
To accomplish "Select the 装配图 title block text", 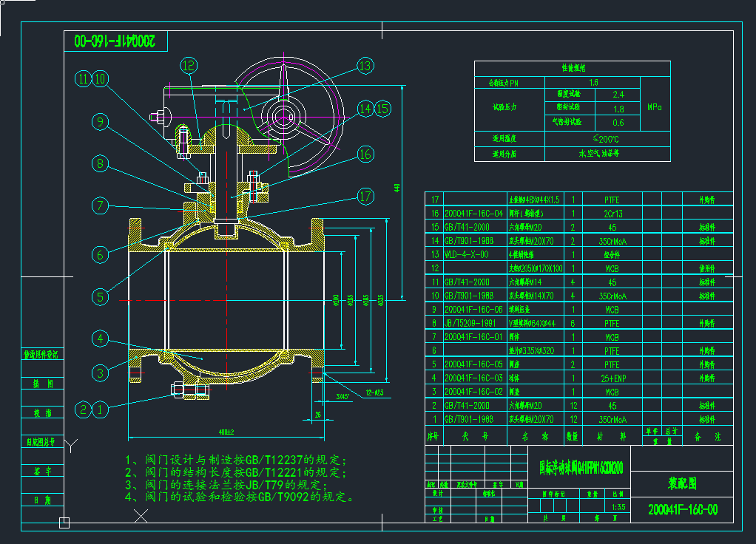I will coord(681,483).
